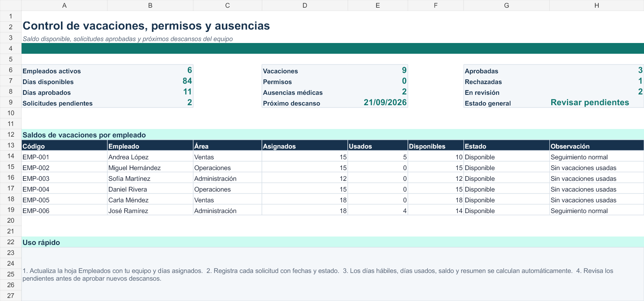Screen dimensions: 644x301
Task: Click the 'Empleado' column header cell
Action: [150, 145]
